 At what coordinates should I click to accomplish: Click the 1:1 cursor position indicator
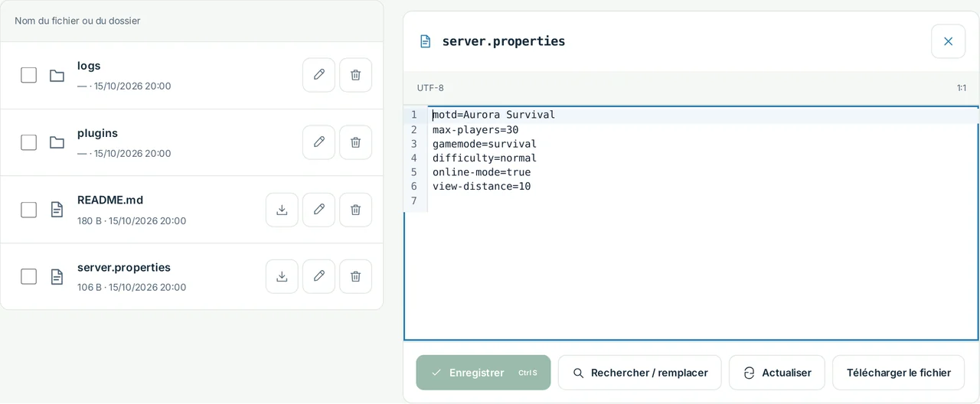pos(961,88)
